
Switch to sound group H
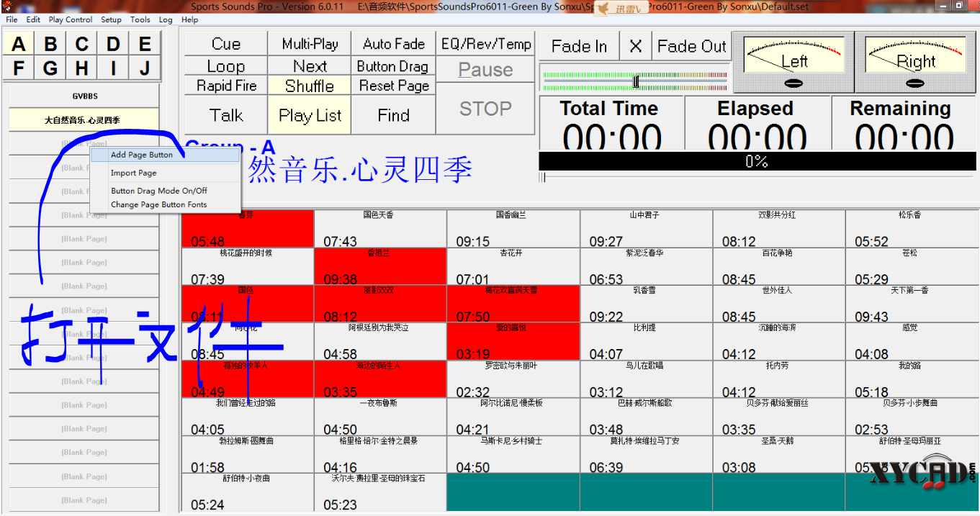point(82,68)
